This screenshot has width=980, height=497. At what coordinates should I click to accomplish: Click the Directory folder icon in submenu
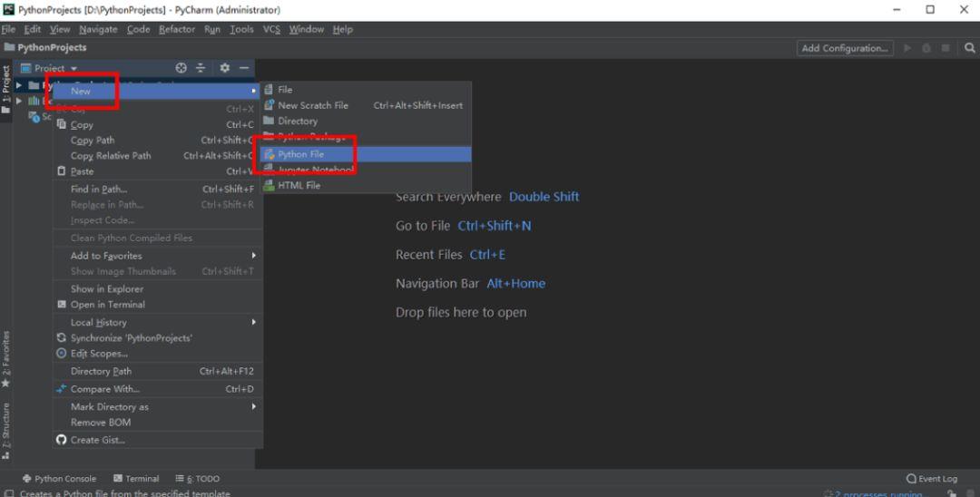[x=269, y=121]
